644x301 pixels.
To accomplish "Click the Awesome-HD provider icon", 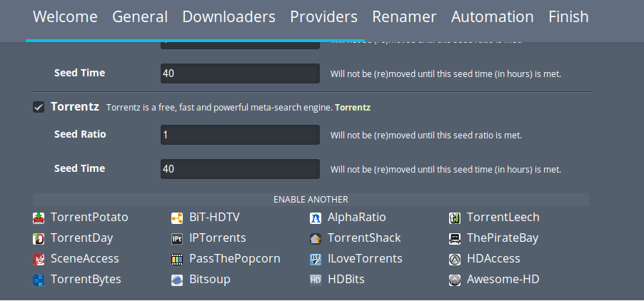I will pyautogui.click(x=455, y=280).
